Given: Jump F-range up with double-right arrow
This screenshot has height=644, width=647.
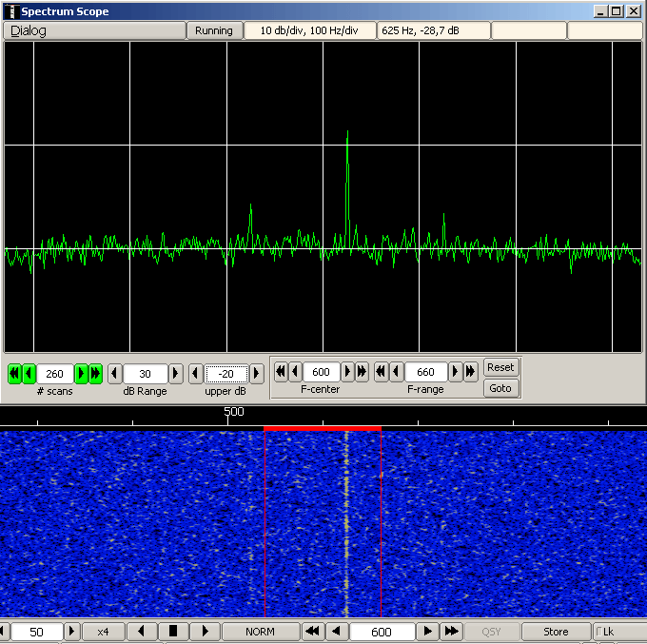Looking at the screenshot, I should pos(470,372).
